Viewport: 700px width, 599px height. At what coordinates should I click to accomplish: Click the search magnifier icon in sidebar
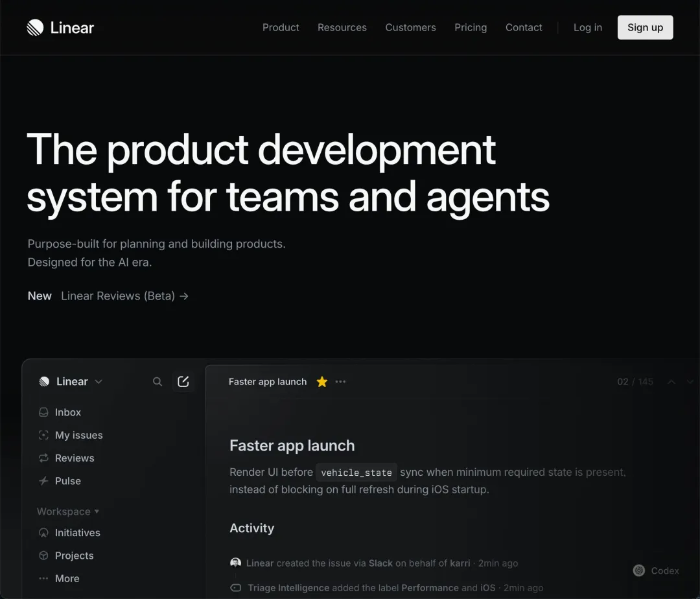[157, 382]
